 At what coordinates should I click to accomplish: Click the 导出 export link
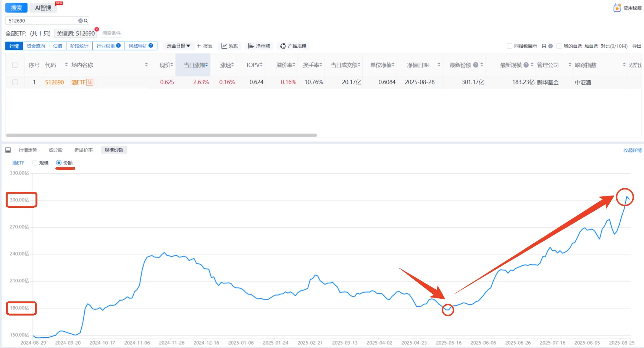pyautogui.click(x=637, y=46)
